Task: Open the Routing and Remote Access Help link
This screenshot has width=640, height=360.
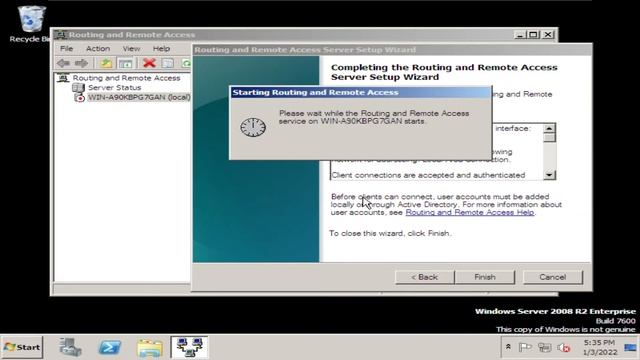Action: click(x=469, y=213)
